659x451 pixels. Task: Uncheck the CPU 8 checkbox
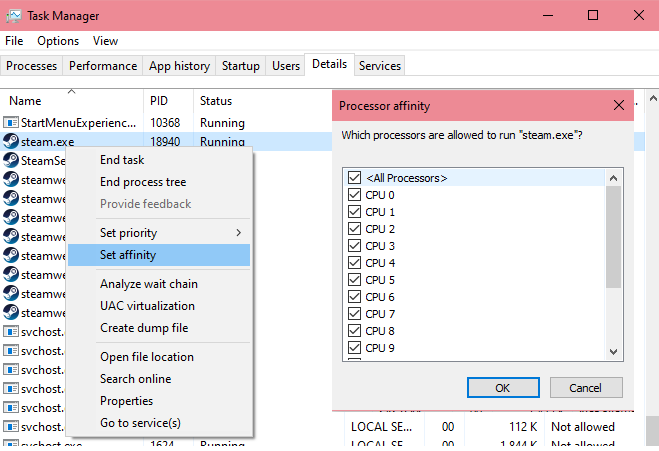click(354, 331)
